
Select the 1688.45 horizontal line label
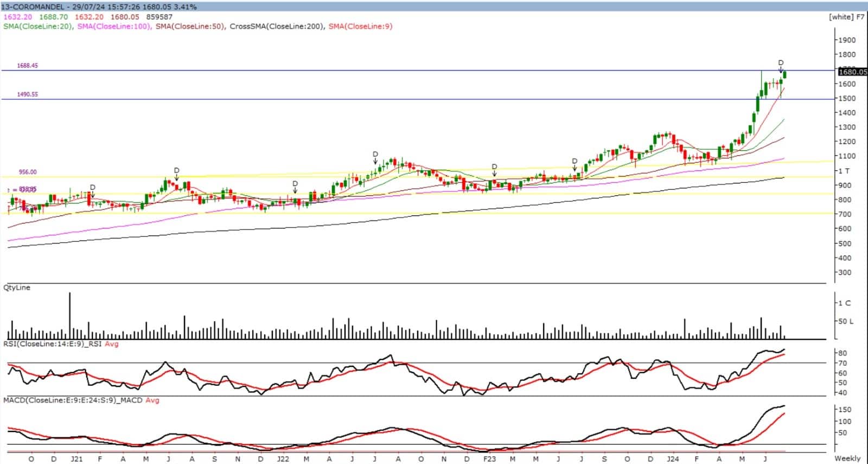(27, 66)
